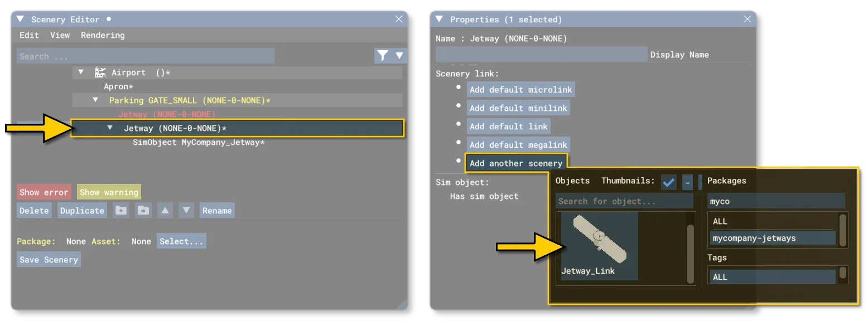Image resolution: width=868 pixels, height=321 pixels.
Task: Click Add default microlink
Action: click(520, 90)
